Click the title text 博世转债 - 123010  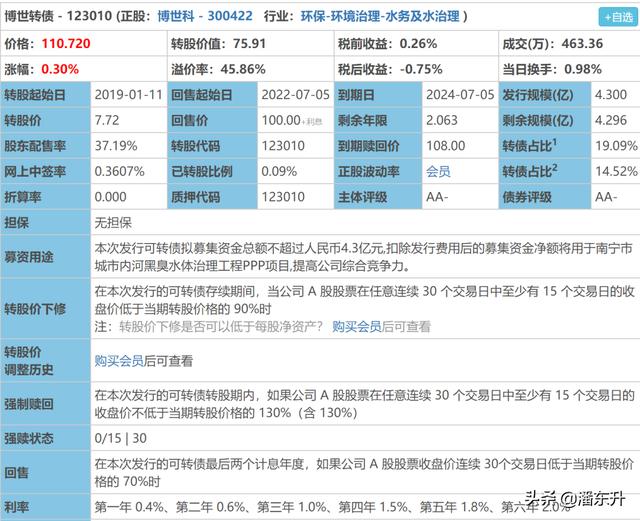[x=58, y=16]
